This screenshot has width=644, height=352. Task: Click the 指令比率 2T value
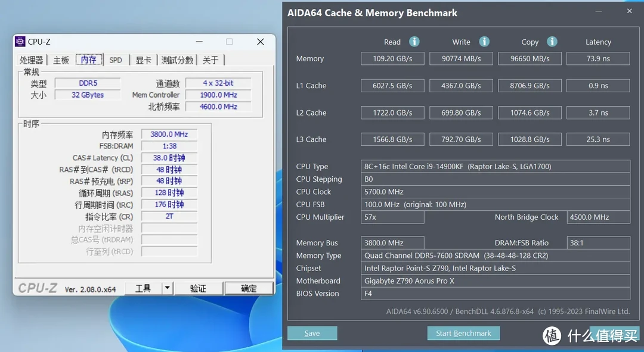tap(169, 217)
